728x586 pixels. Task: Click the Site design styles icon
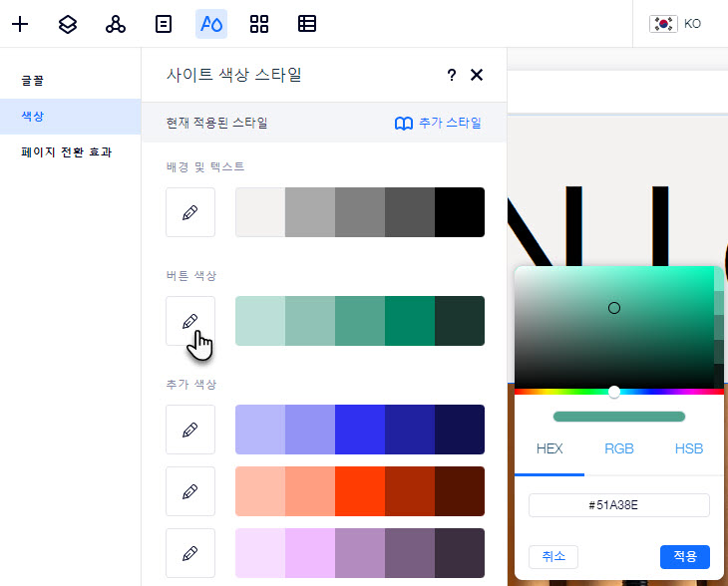click(211, 24)
